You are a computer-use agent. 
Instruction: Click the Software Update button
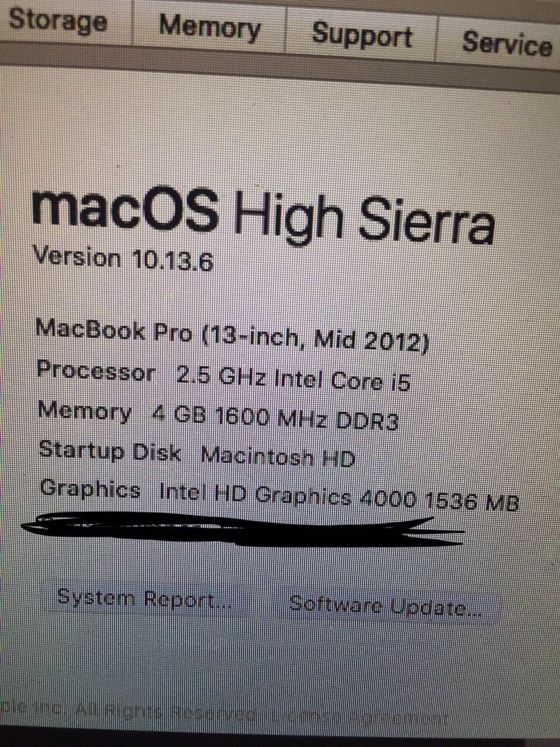click(386, 605)
